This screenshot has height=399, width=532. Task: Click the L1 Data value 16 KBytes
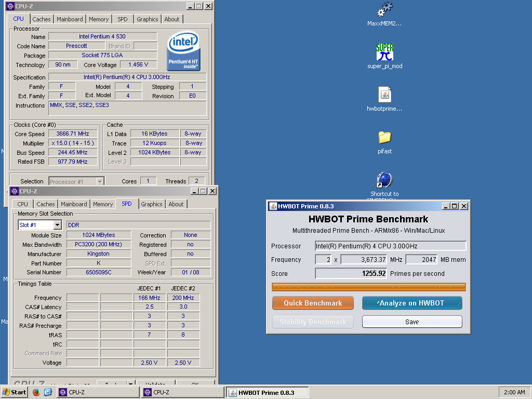[x=155, y=134]
